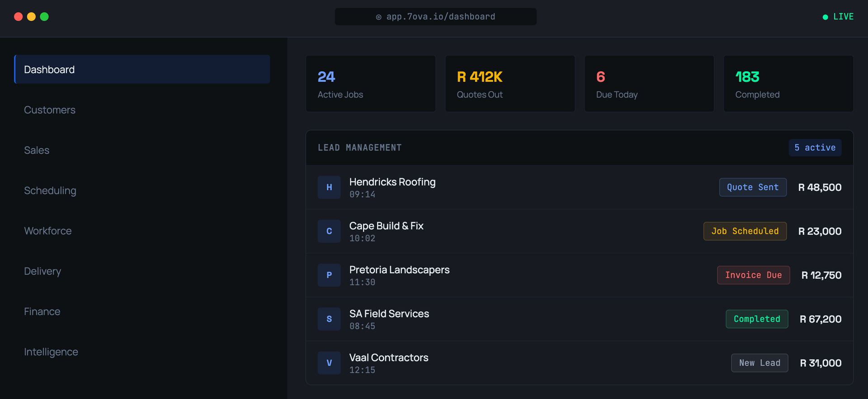Select the Pretoria Landscapers lead name
The width and height of the screenshot is (868, 399).
click(400, 270)
